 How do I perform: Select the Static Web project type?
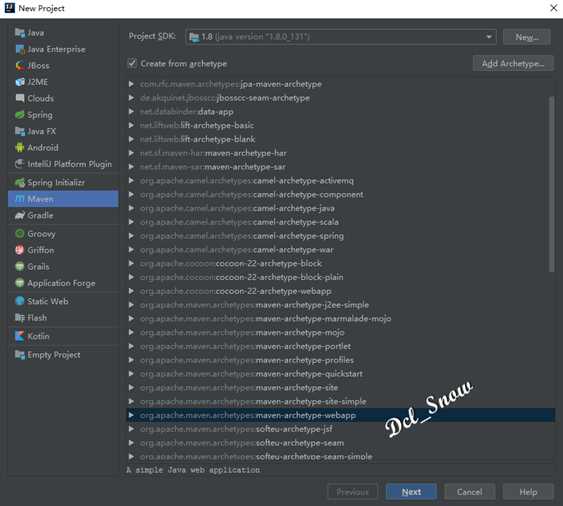coord(63,301)
